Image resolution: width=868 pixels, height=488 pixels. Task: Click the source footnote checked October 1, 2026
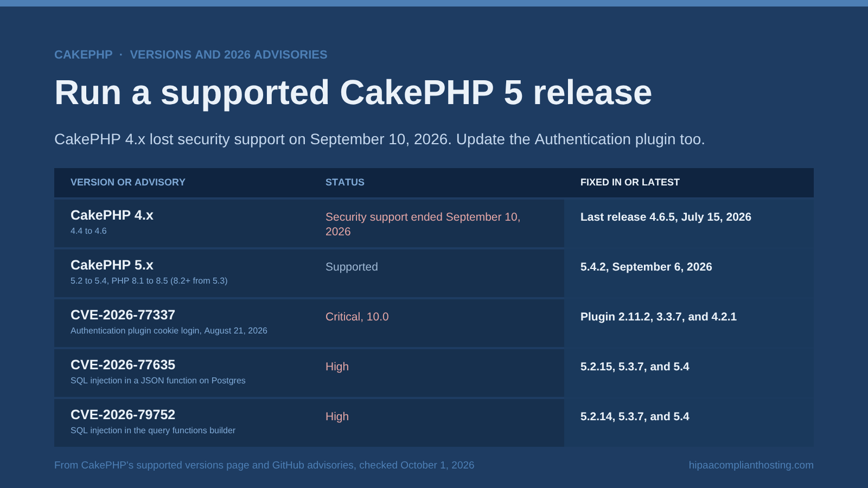(x=264, y=465)
